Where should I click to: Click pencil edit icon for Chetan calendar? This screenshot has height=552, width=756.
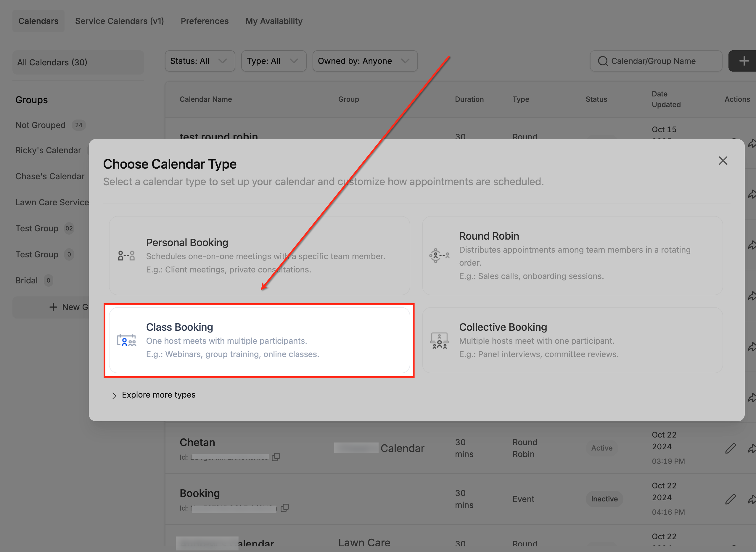click(x=730, y=448)
